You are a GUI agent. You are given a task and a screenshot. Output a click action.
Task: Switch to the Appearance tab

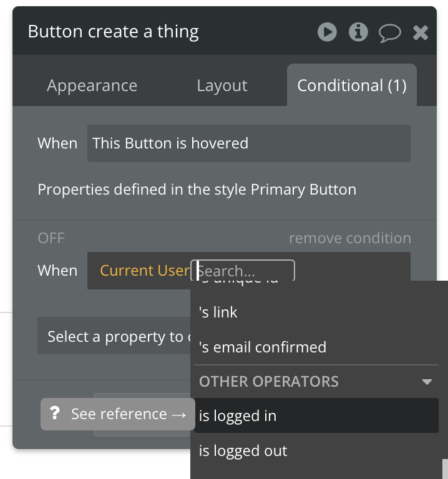(92, 85)
